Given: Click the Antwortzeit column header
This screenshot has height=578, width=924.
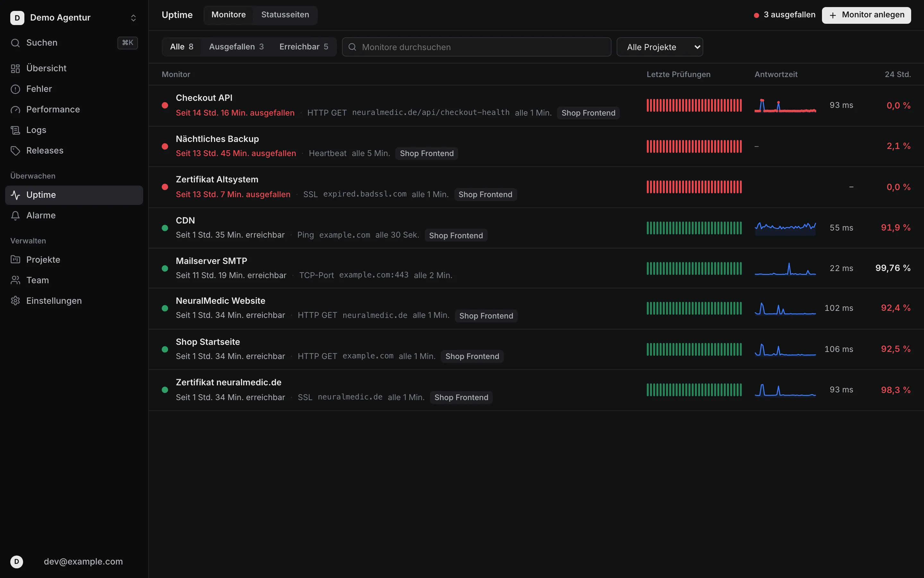Looking at the screenshot, I should click(x=776, y=74).
